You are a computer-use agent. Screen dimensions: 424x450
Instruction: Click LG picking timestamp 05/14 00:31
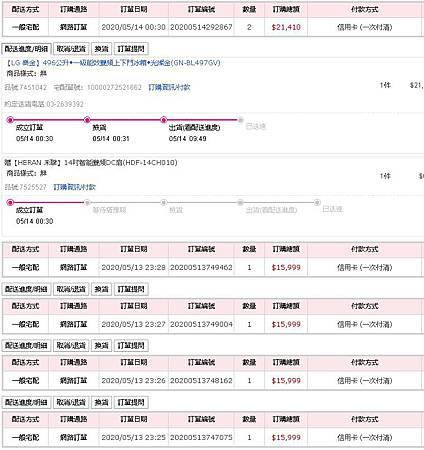(x=111, y=139)
